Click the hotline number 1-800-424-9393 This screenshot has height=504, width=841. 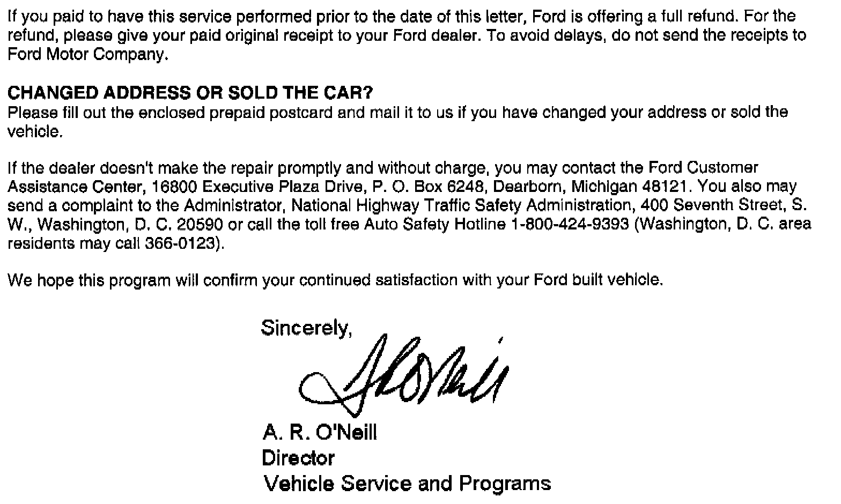[x=570, y=224]
